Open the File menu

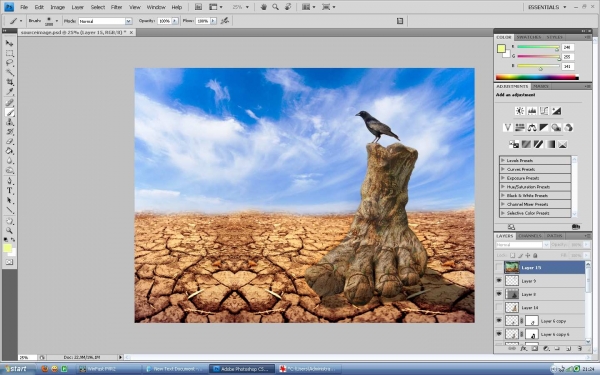coord(24,7)
